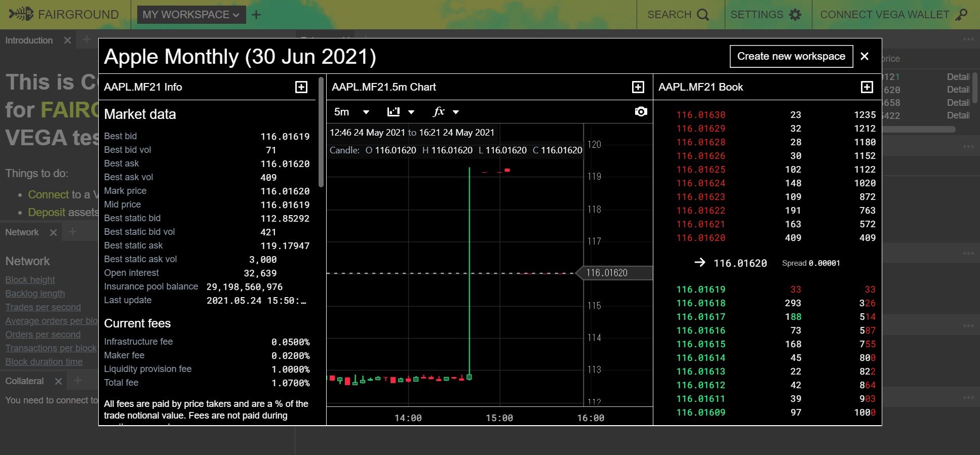The height and width of the screenshot is (455, 980).
Task: Open the top-right panel options ellipsis
Action: 968,39
